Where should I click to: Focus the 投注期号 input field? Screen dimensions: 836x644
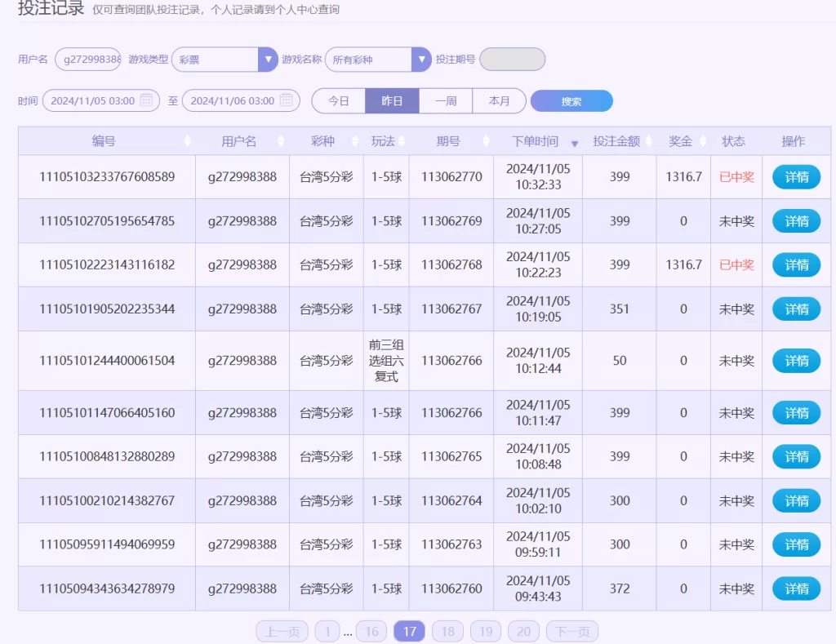click(513, 59)
